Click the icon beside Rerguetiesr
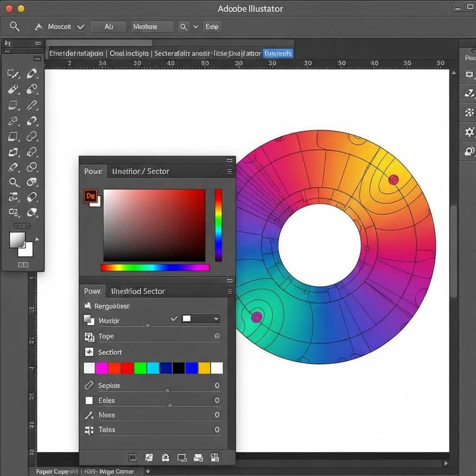Image resolution: width=476 pixels, height=476 pixels. coord(88,305)
